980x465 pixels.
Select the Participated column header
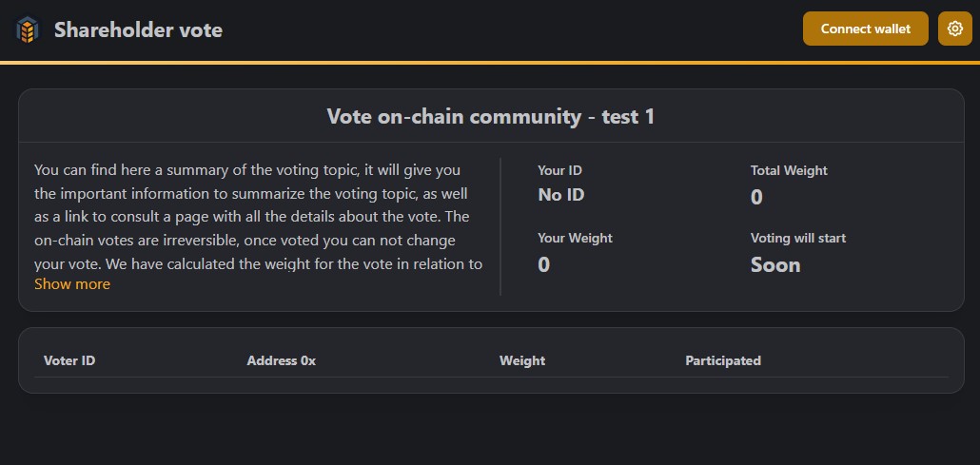[723, 360]
